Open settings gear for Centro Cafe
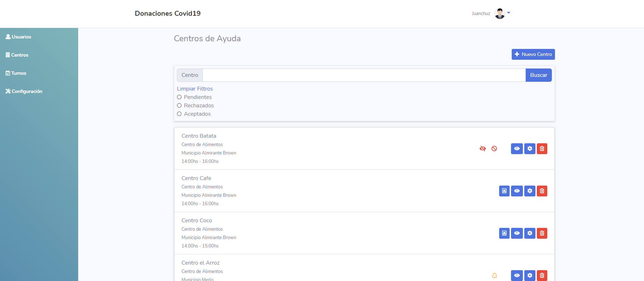The height and width of the screenshot is (281, 644). click(x=530, y=191)
